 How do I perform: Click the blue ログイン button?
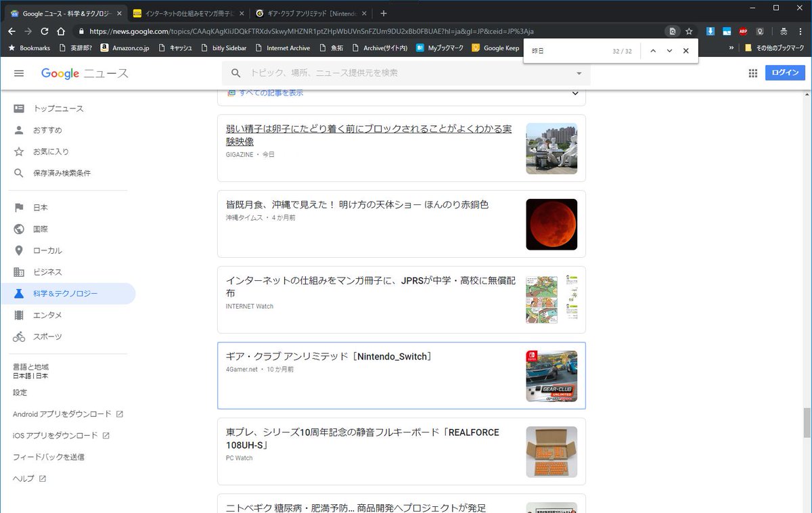tap(785, 73)
